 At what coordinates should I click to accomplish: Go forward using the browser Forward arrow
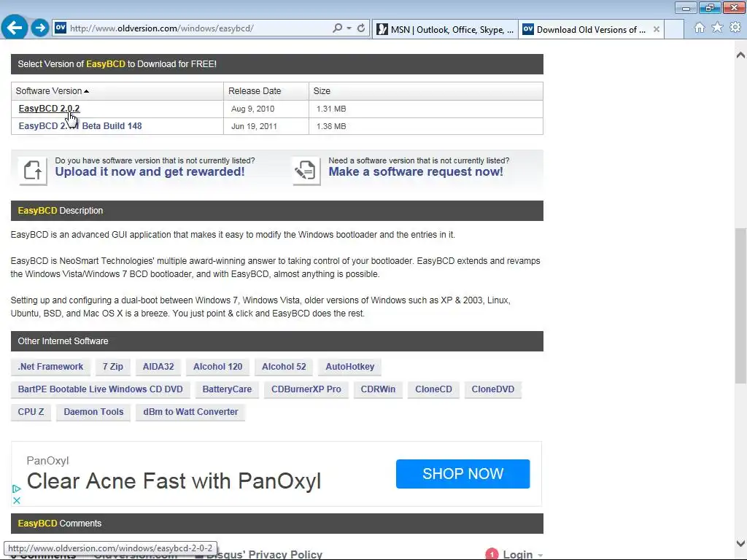pyautogui.click(x=41, y=28)
